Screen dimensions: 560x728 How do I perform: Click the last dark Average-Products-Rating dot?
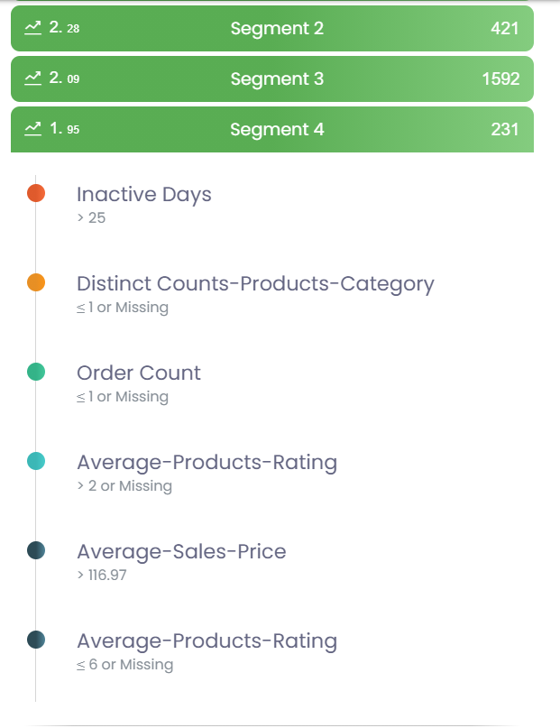(x=36, y=640)
